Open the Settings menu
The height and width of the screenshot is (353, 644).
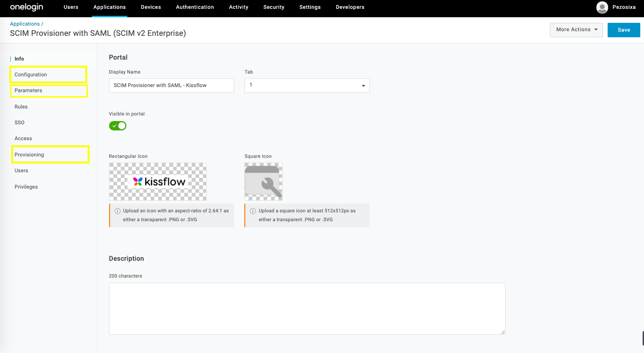point(310,7)
